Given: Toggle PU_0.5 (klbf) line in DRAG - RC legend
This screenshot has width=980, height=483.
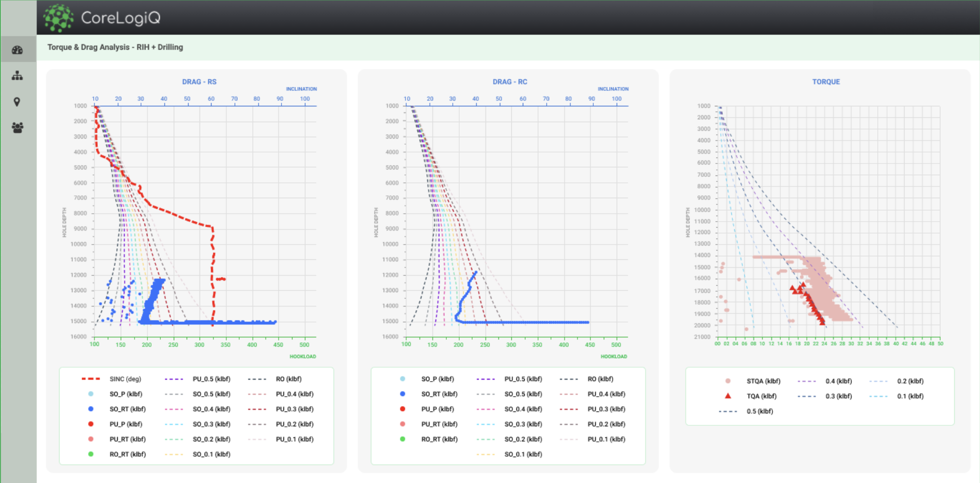Looking at the screenshot, I should pyautogui.click(x=523, y=379).
